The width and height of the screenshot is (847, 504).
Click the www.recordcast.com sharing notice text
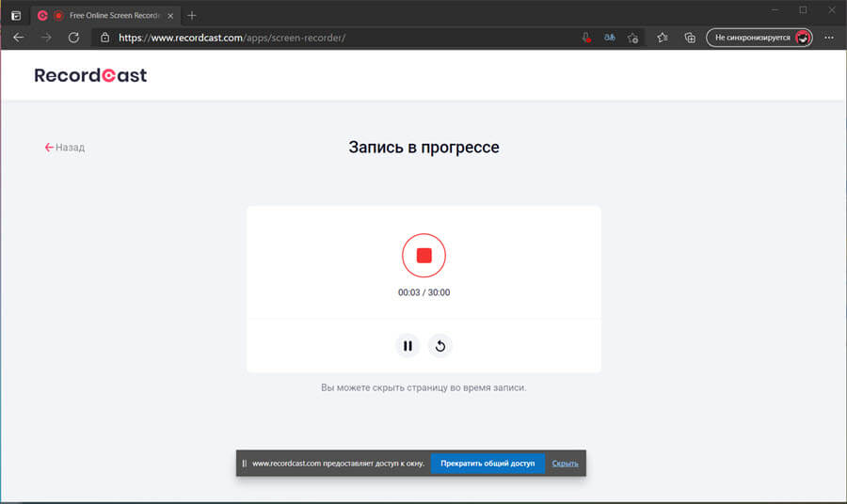tap(338, 464)
